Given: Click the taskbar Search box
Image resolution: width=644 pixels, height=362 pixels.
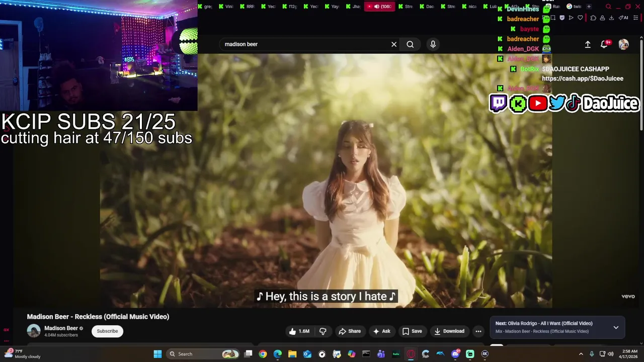Looking at the screenshot, I should tap(203, 354).
